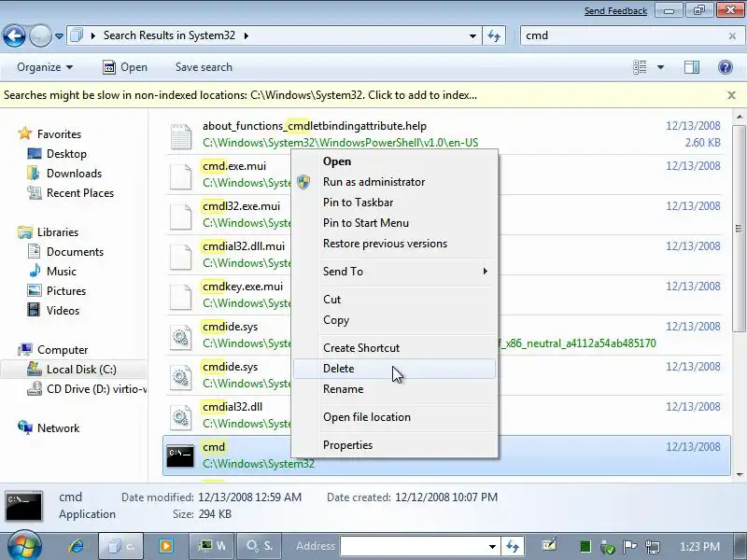Expand the view options dropdown arrow

[x=660, y=67]
